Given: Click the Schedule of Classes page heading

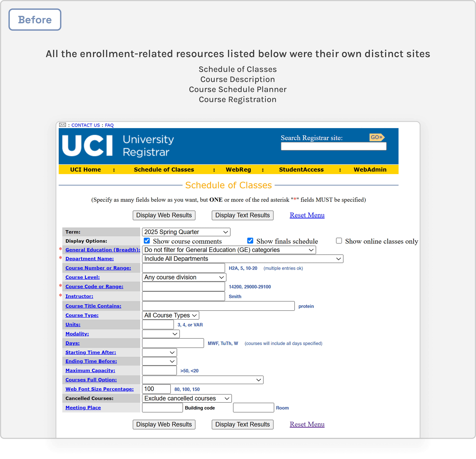Looking at the screenshot, I should 228,185.
